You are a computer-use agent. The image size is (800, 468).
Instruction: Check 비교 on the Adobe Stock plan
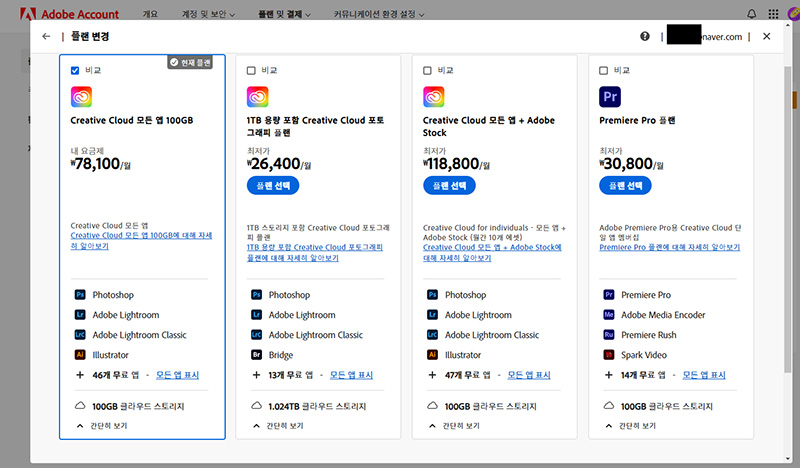coord(428,70)
